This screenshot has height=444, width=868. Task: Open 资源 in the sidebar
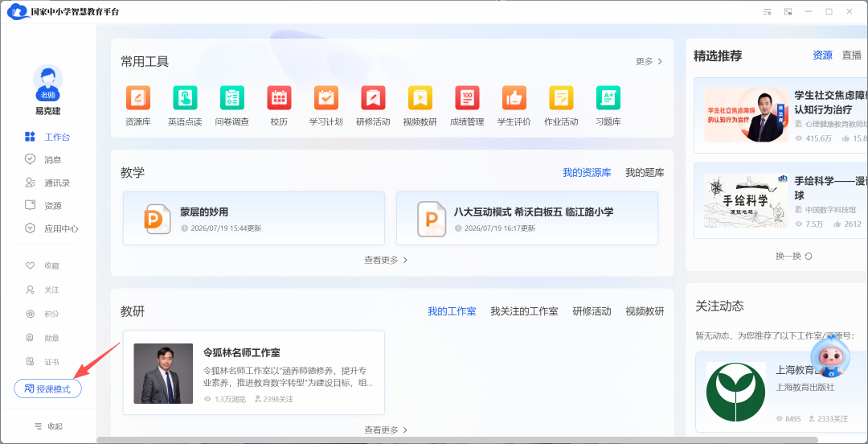point(43,206)
